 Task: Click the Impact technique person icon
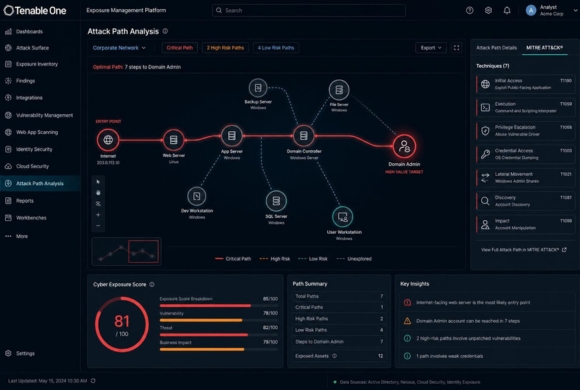pyautogui.click(x=485, y=224)
